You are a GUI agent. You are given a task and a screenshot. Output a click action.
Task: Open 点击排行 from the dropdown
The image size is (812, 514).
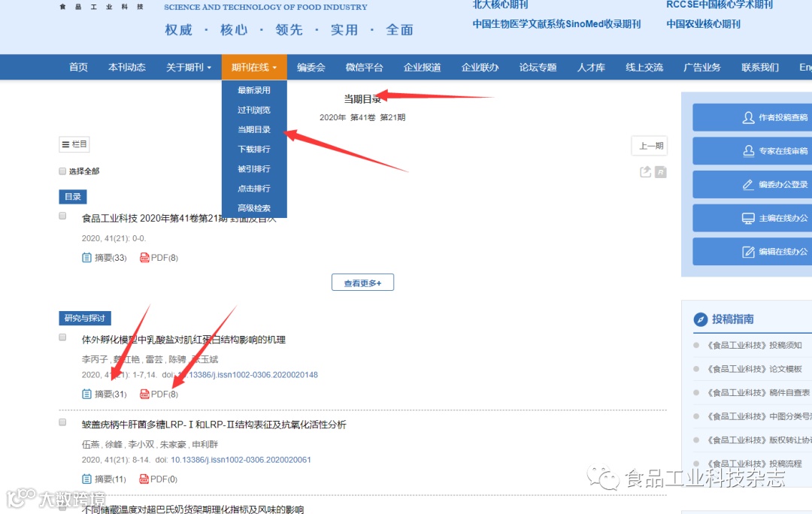254,189
